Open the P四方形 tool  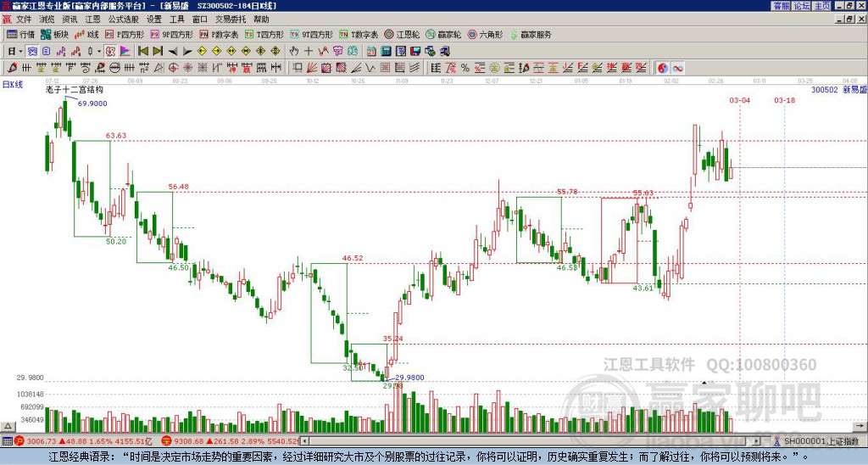[x=125, y=34]
